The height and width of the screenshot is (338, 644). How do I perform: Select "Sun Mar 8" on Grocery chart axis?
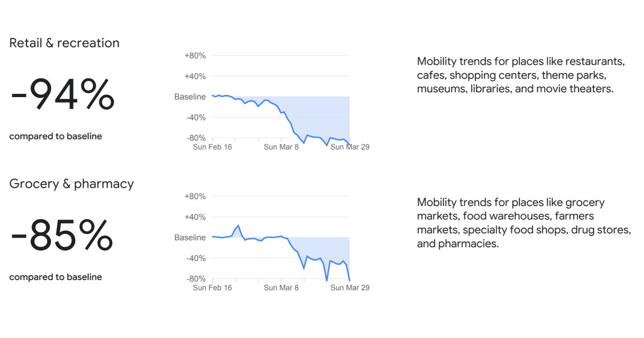(x=281, y=288)
